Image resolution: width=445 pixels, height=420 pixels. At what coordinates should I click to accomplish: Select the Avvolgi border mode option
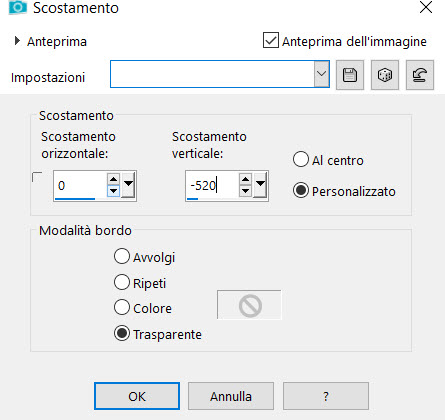coord(122,256)
